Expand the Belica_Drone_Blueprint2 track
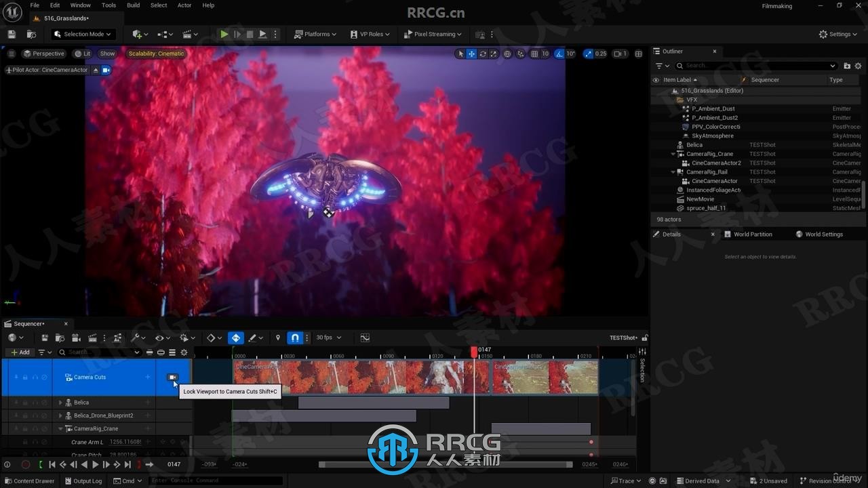The width and height of the screenshot is (868, 488). point(60,415)
